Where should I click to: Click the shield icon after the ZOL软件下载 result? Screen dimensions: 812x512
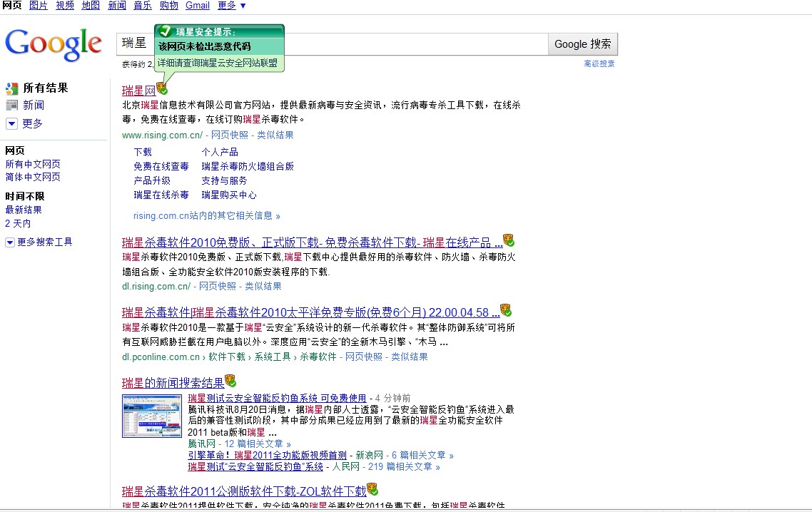(x=372, y=488)
